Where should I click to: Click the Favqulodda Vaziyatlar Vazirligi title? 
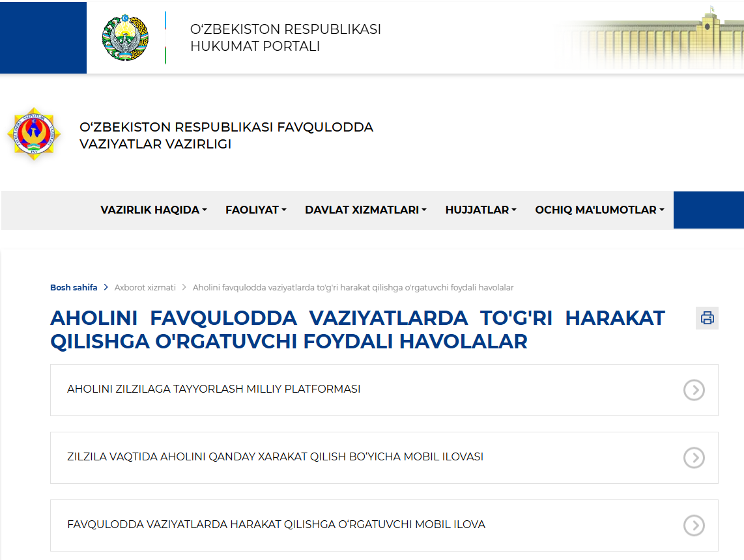point(226,135)
